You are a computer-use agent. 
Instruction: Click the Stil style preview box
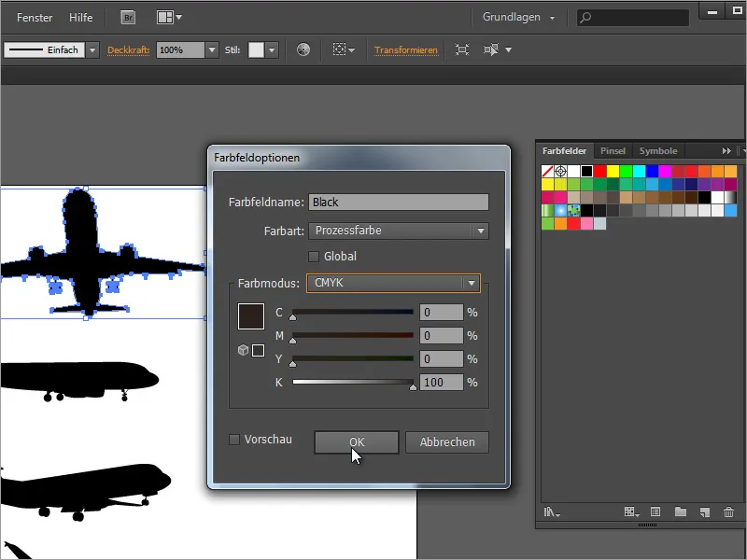coord(256,49)
